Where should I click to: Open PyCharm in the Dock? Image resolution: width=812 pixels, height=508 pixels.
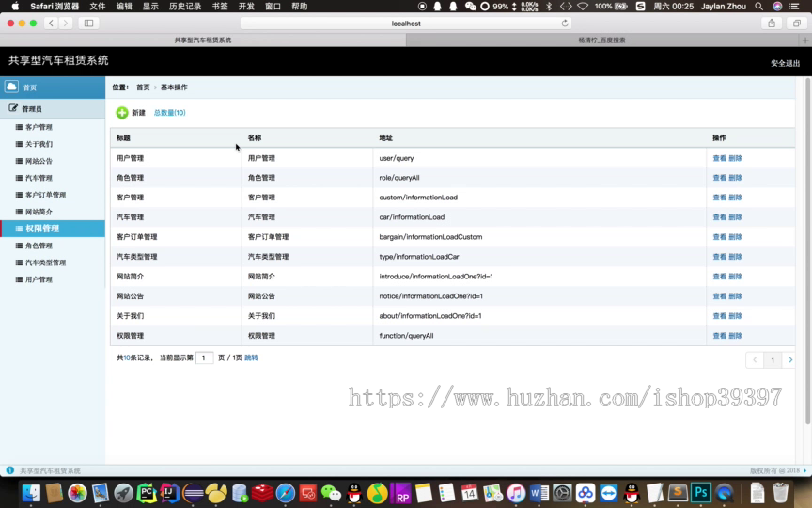pyautogui.click(x=147, y=493)
